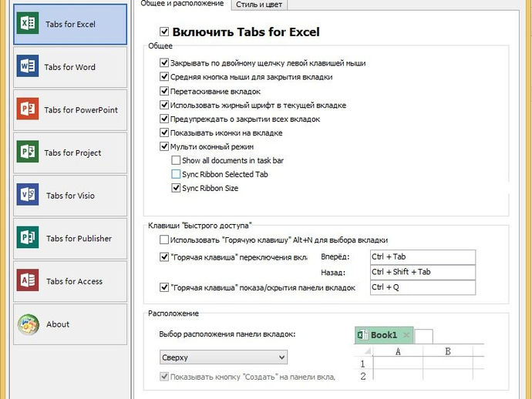The height and width of the screenshot is (399, 532).
Task: Open the About icon in the sidebar
Action: 29,324
